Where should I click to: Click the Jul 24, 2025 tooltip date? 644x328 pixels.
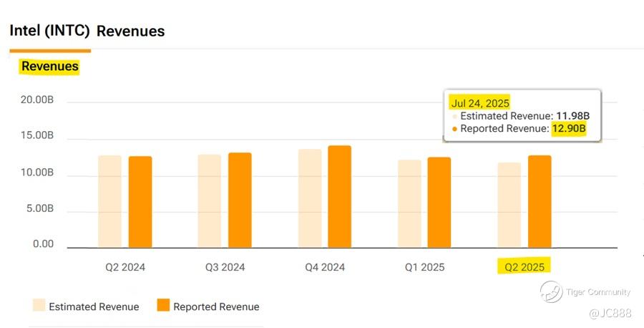pos(480,102)
